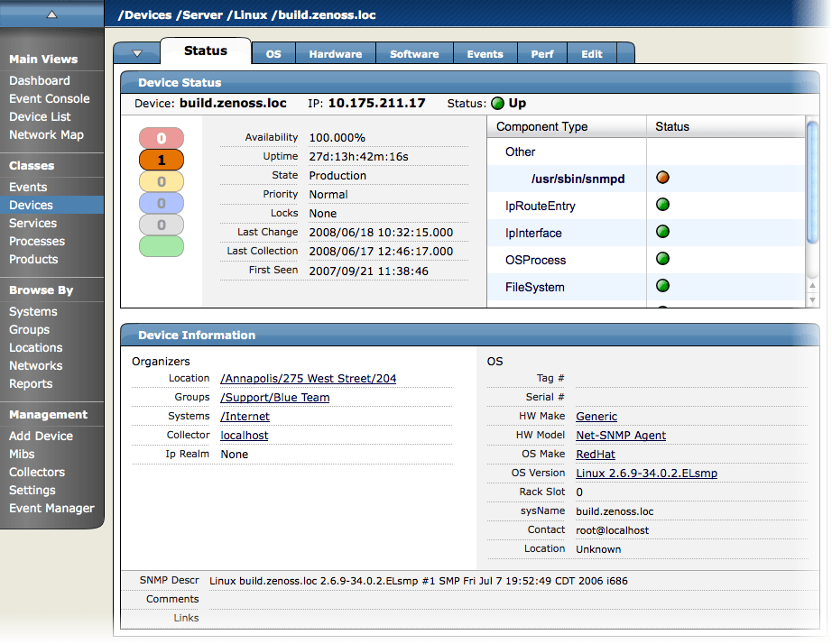Select the Status tab
Screen dimensions: 832x644
point(206,51)
